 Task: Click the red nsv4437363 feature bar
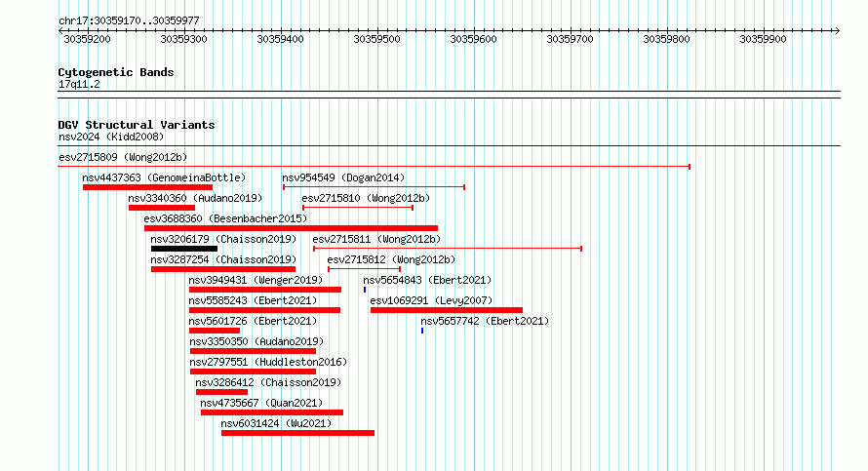point(148,187)
